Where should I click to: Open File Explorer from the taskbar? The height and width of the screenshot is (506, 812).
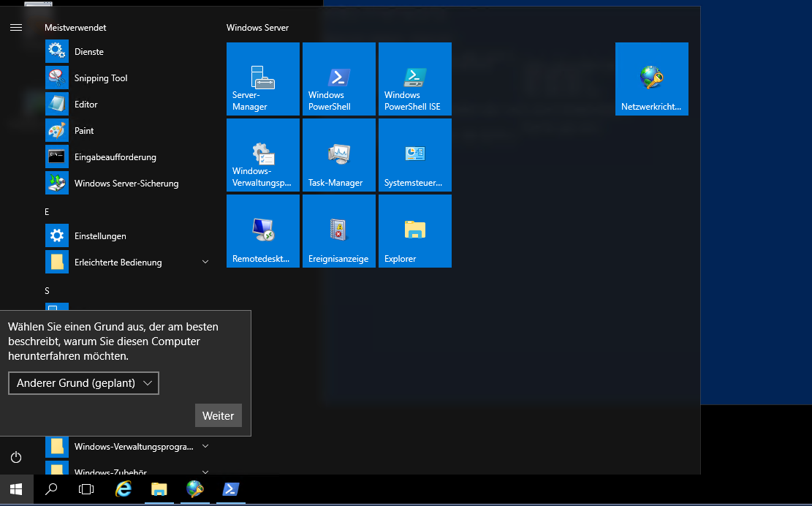pyautogui.click(x=159, y=489)
